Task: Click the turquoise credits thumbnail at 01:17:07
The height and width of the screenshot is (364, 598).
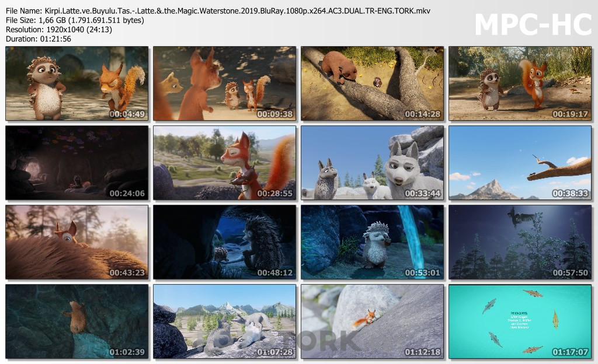Action: point(520,321)
